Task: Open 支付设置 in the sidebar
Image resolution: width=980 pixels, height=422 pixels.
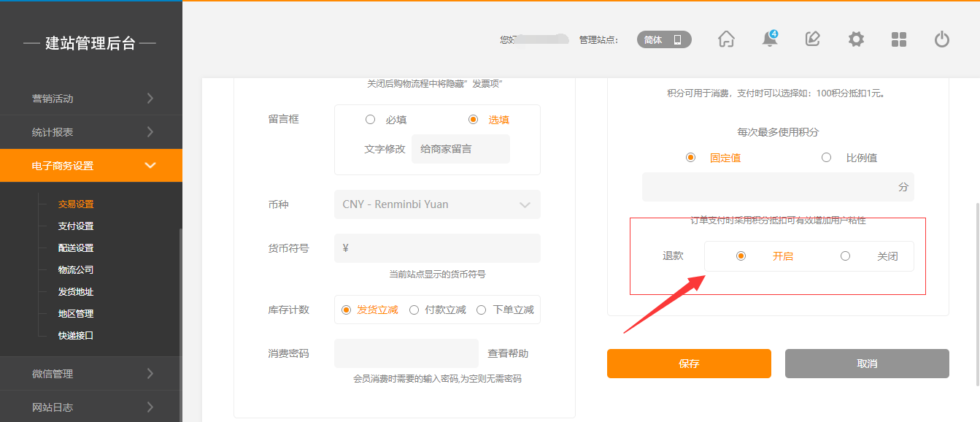Action: pos(76,226)
